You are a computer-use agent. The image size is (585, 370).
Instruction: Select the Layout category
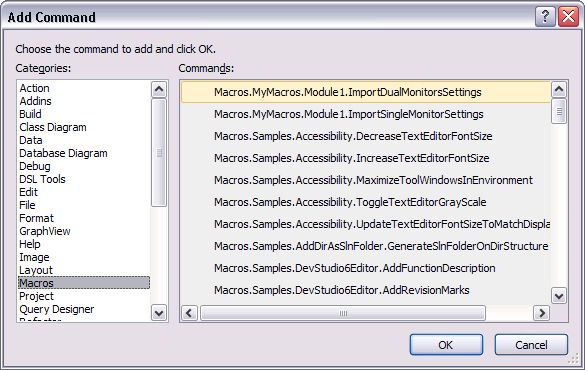coord(84,270)
